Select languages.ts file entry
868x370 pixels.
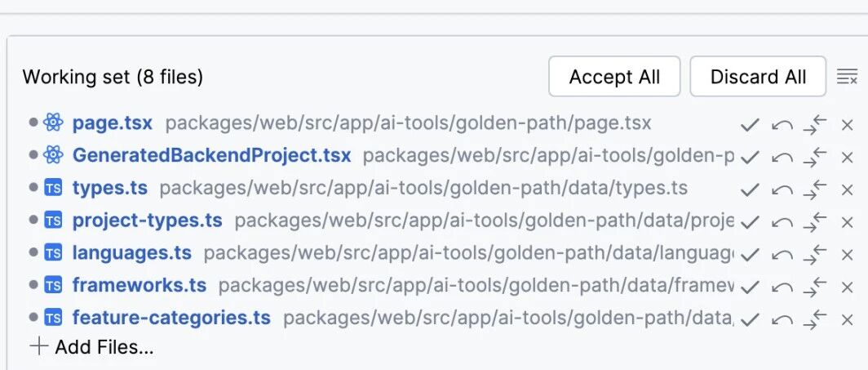[131, 253]
